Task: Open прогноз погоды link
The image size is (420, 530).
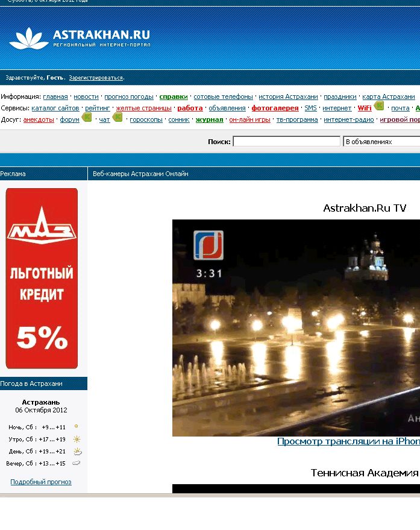Action: pyautogui.click(x=129, y=96)
